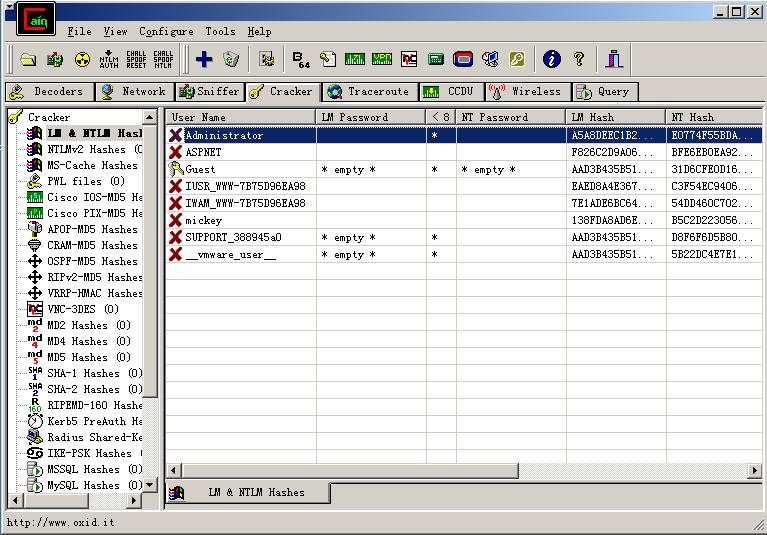Select the Guest user row

(x=464, y=169)
